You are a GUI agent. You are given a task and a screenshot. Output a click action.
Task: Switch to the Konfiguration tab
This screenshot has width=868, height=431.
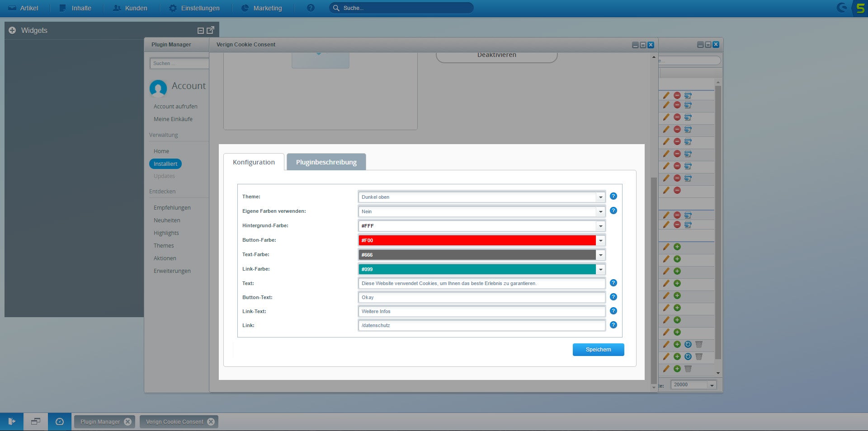tap(254, 162)
